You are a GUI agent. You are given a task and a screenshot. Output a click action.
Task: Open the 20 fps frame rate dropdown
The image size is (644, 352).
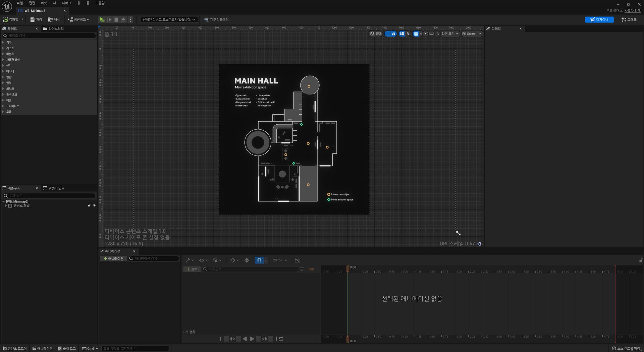pos(280,260)
